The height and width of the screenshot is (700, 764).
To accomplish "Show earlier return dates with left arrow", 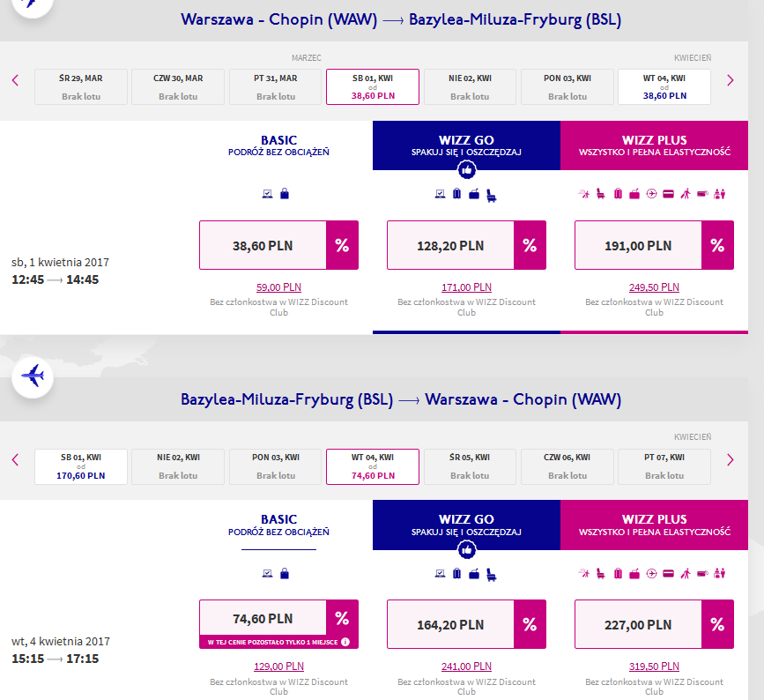I will [x=15, y=459].
